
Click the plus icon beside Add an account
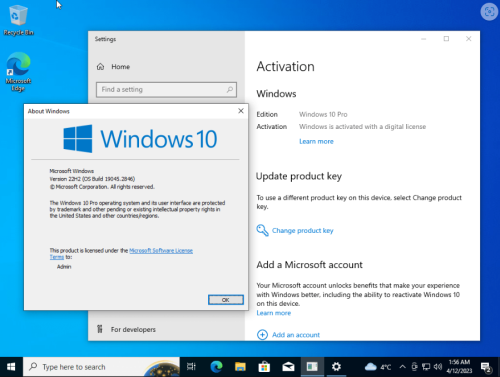[262, 334]
